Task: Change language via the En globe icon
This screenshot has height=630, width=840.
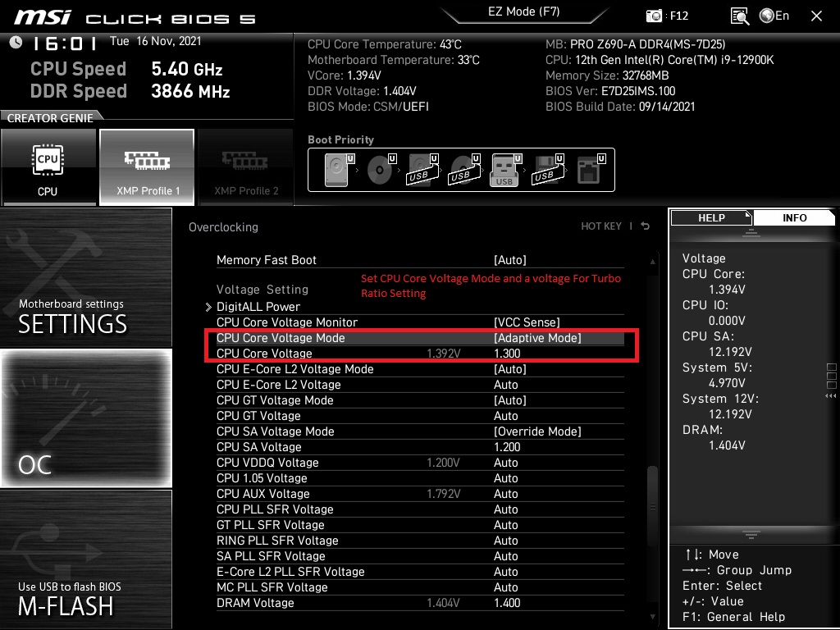Action: tap(774, 16)
